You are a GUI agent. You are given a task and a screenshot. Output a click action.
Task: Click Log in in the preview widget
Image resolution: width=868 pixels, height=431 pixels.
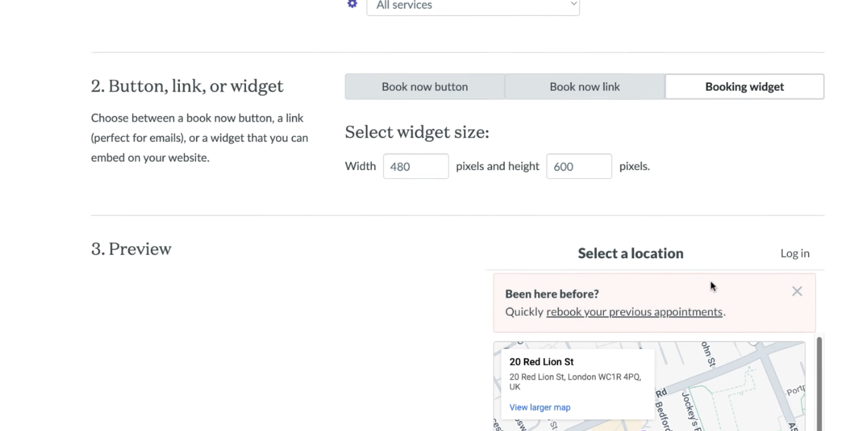(795, 254)
